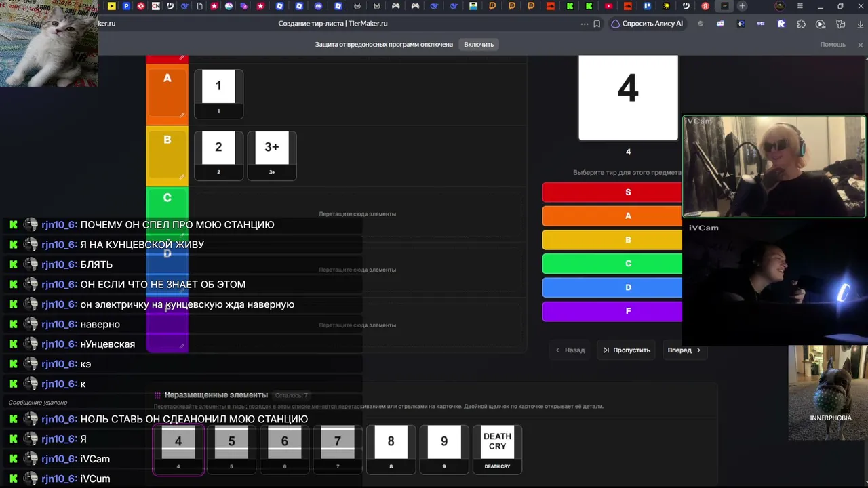Click chat message Я НА КУНЦЕВСКОЙ ЖИВУ
Screen dimensions: 868x488
(x=142, y=244)
